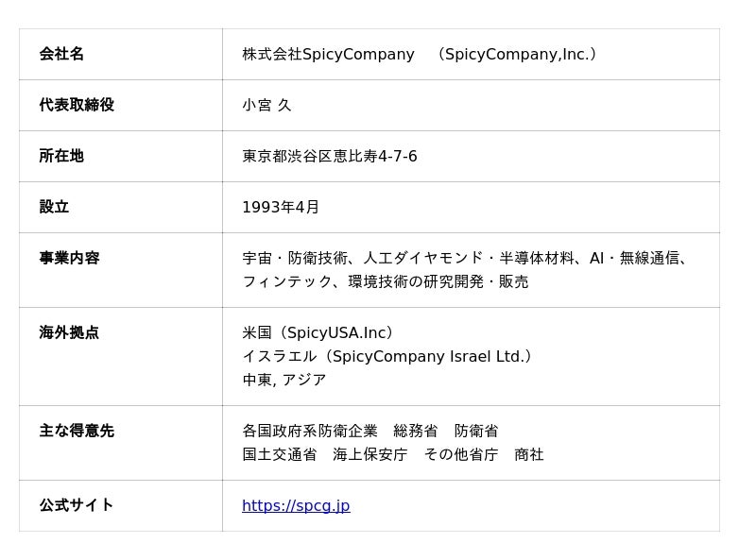This screenshot has height=560, width=756.
Task: Click the 各国政府系防衛企業 clients line
Action: [369, 432]
